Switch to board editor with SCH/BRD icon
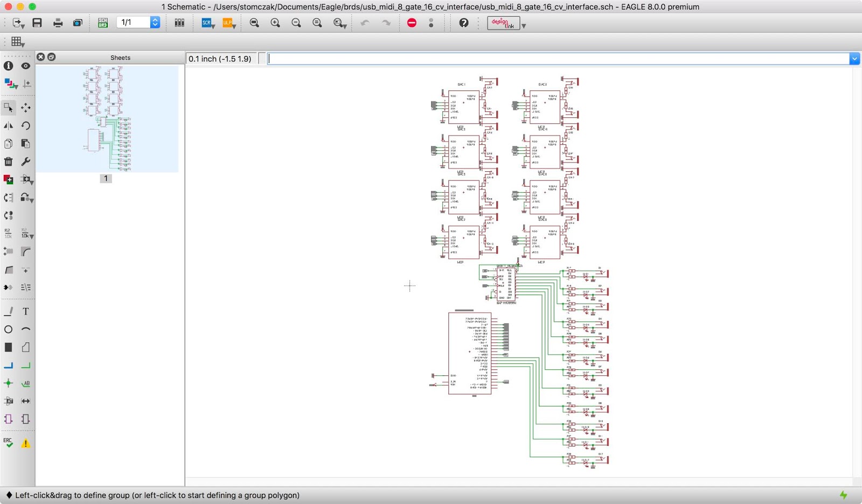The image size is (862, 504). pos(102,23)
